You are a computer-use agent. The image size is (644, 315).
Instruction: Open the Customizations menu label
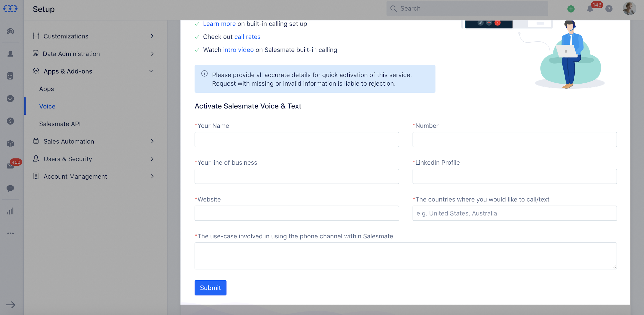click(66, 36)
